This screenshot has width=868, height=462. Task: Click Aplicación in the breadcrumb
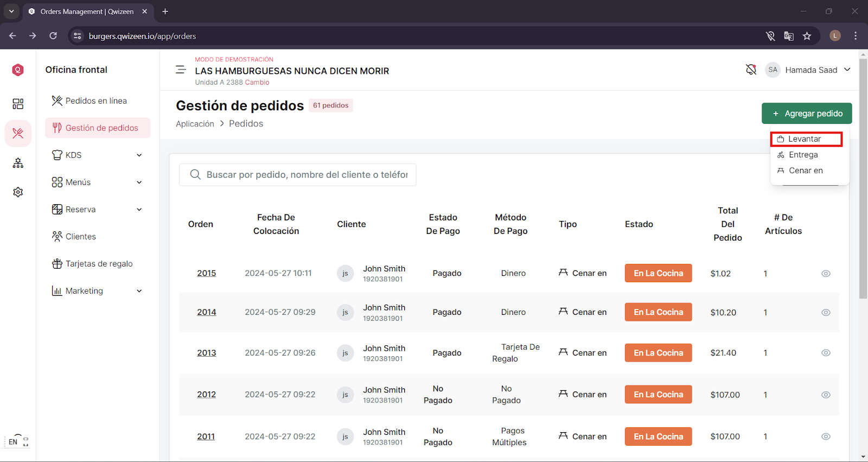pos(195,124)
